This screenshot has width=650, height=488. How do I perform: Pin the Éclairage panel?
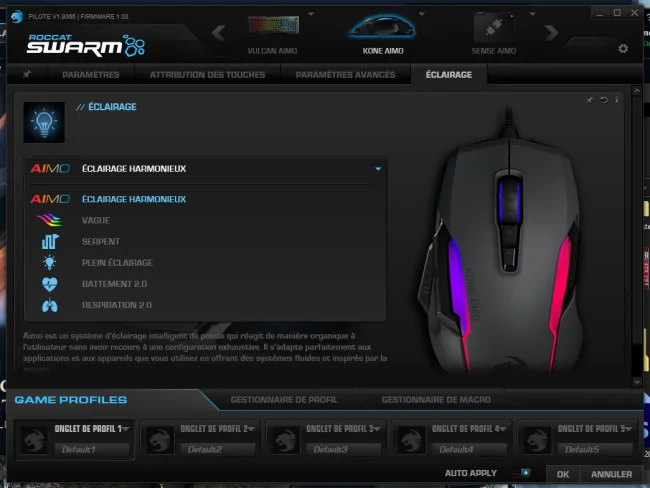pyautogui.click(x=589, y=100)
